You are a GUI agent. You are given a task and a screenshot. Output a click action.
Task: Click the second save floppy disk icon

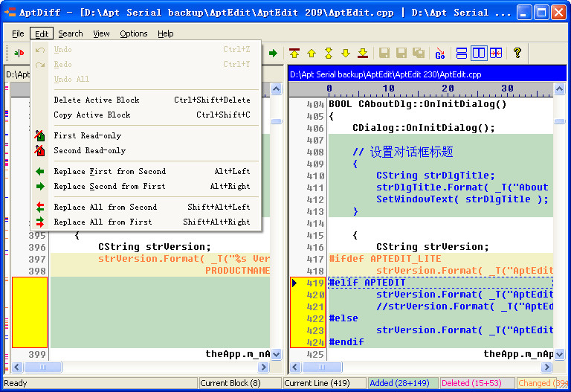point(401,54)
